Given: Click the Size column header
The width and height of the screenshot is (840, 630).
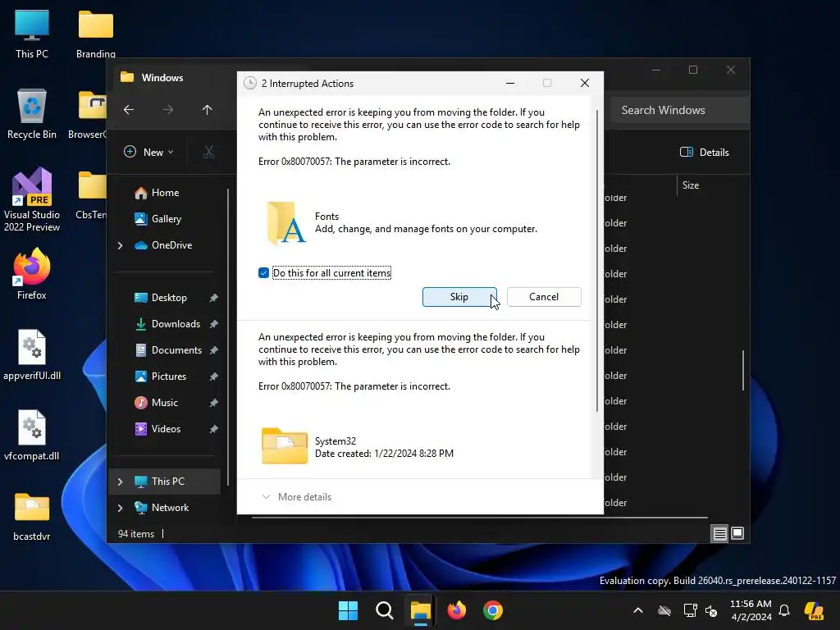Looking at the screenshot, I should [x=691, y=185].
